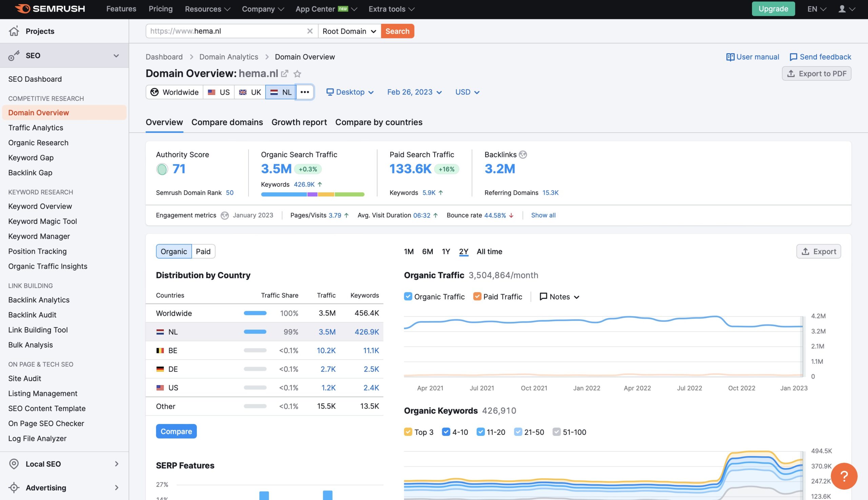The width and height of the screenshot is (868, 500).
Task: Open Compare by countries tab
Action: (x=379, y=122)
